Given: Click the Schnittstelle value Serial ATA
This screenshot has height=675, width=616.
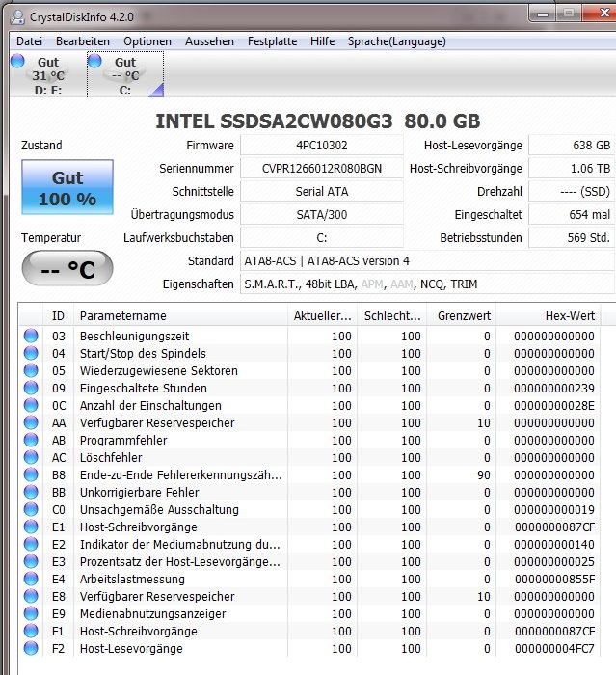Looking at the screenshot, I should pos(322,192).
